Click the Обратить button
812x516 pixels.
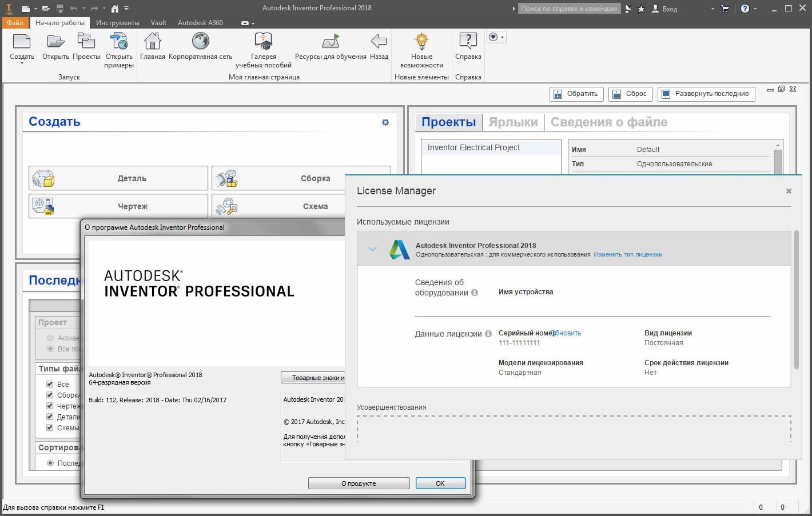(576, 94)
